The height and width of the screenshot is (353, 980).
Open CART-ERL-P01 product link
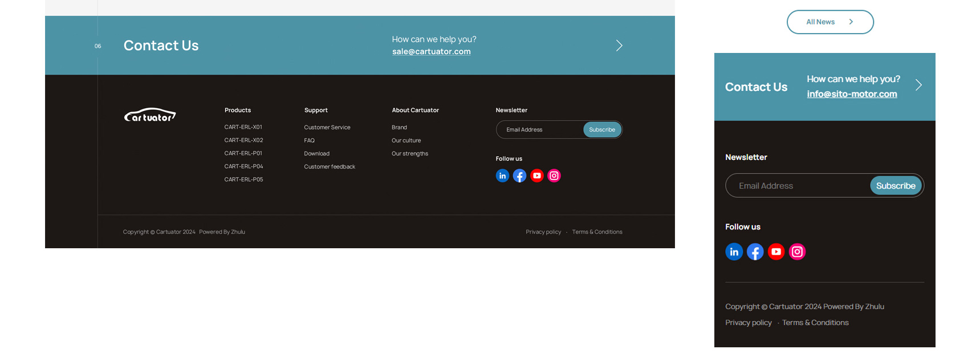(x=243, y=153)
